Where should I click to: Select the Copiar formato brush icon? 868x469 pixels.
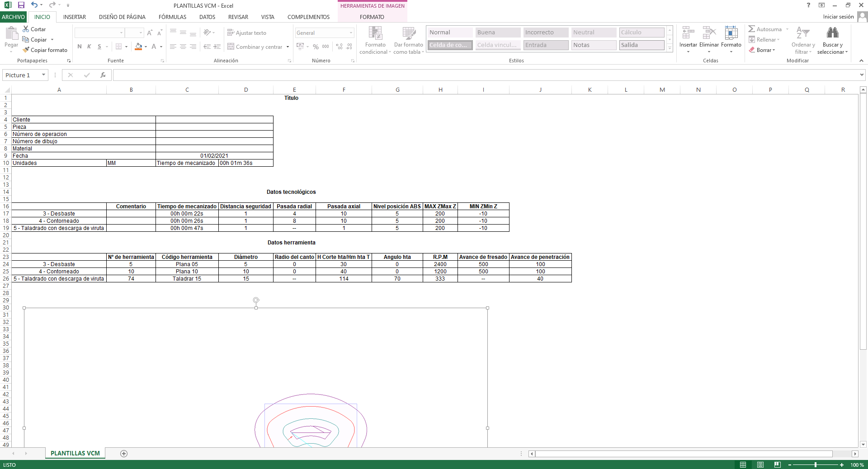[x=25, y=50]
